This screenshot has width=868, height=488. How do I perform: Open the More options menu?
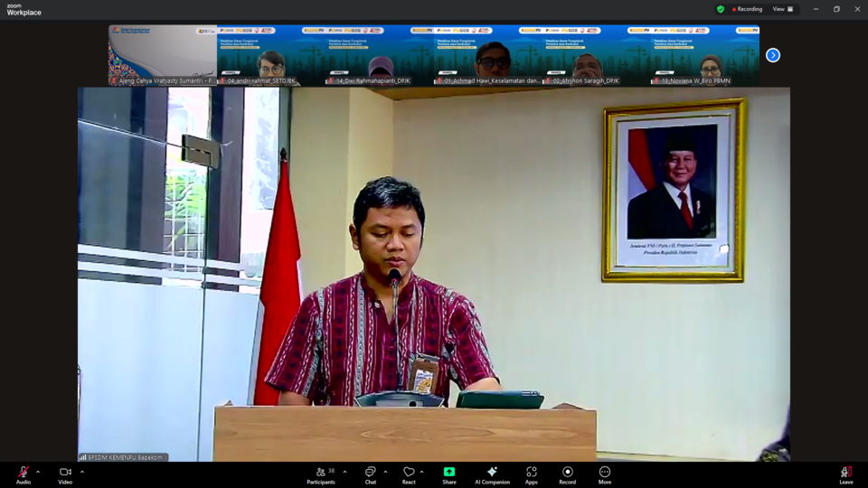(x=605, y=474)
